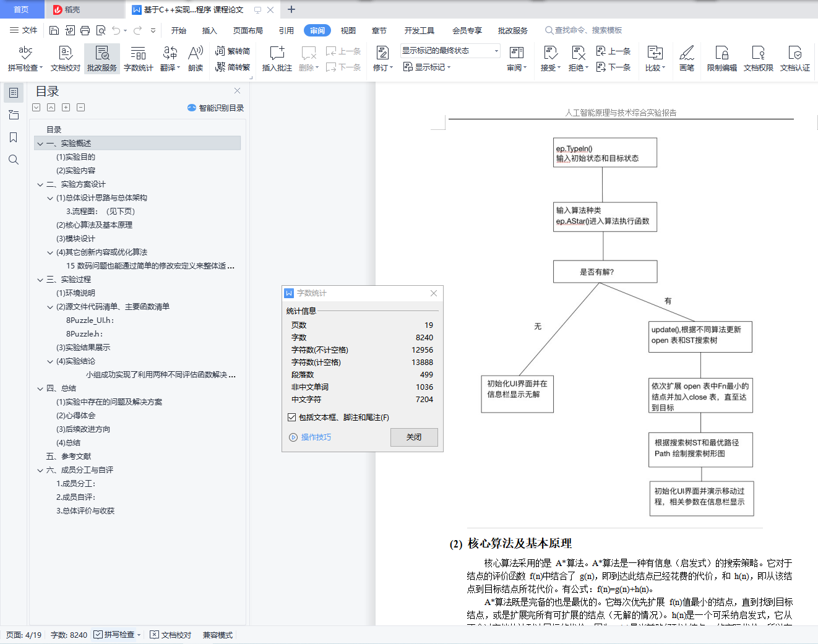
Task: Open 文档认证 document certification
Action: click(x=795, y=59)
